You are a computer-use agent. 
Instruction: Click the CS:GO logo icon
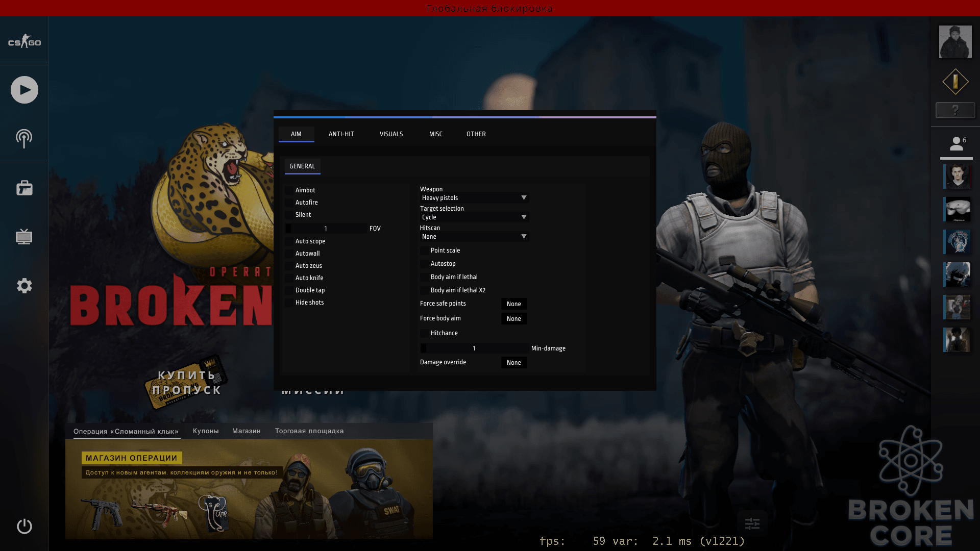pos(24,42)
